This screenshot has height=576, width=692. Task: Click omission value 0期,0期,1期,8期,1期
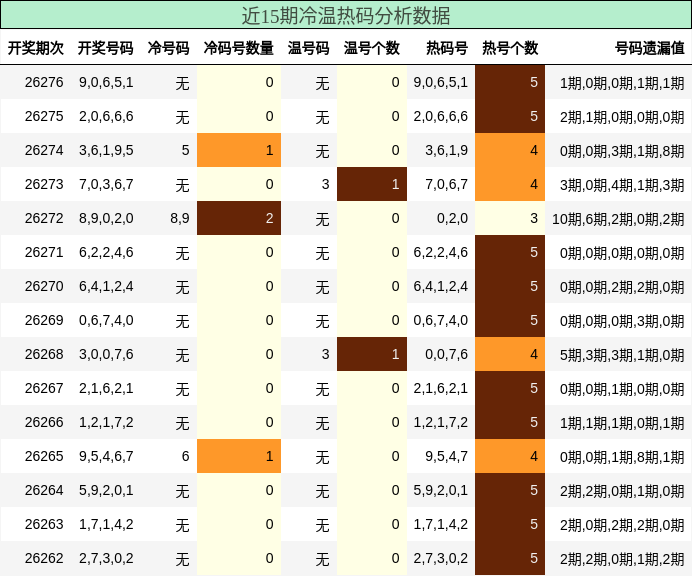click(622, 456)
